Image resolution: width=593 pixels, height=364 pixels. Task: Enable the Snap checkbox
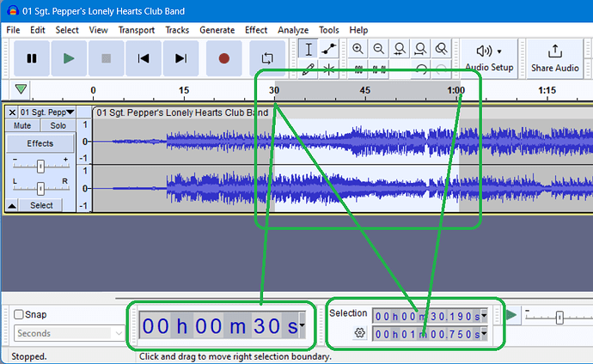click(x=19, y=315)
